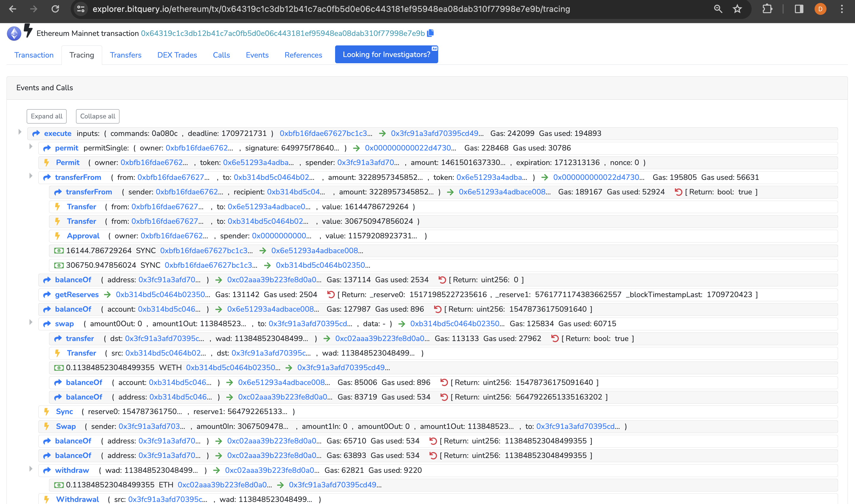This screenshot has height=504, width=855.
Task: Open the browser extensions puzzle icon
Action: click(x=767, y=9)
